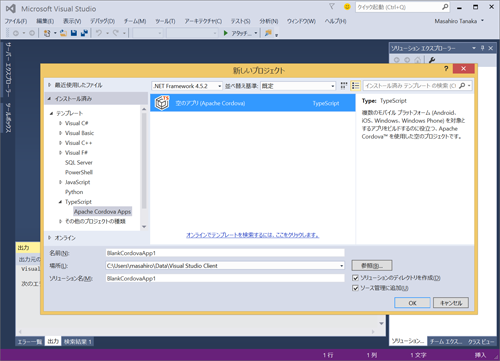Image resolution: width=500 pixels, height=361 pixels.
Task: Click the green attach start arrow
Action: point(226,33)
